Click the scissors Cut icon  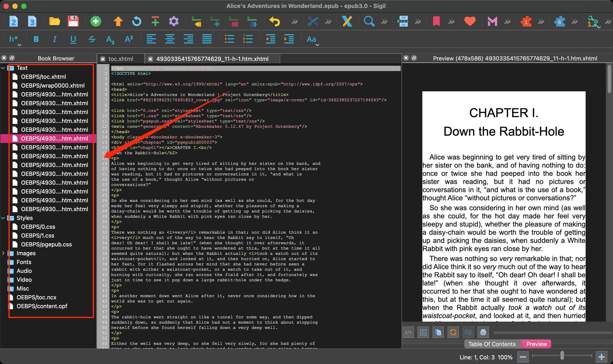313,21
